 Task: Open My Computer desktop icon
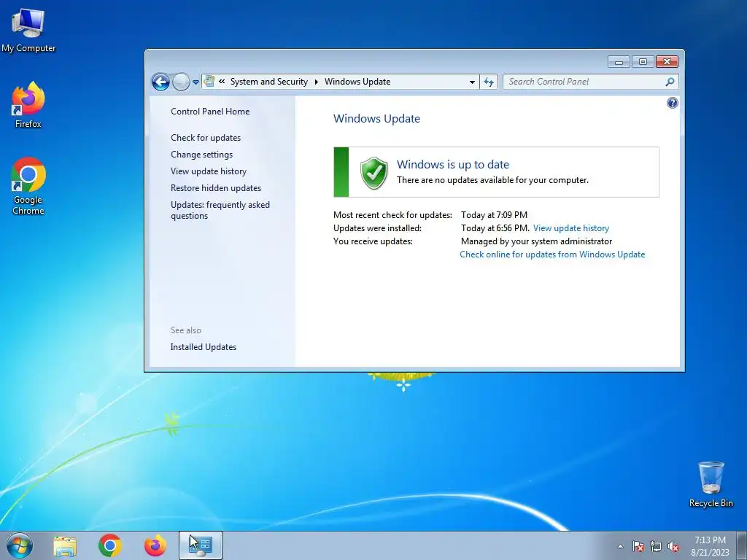coord(28,31)
